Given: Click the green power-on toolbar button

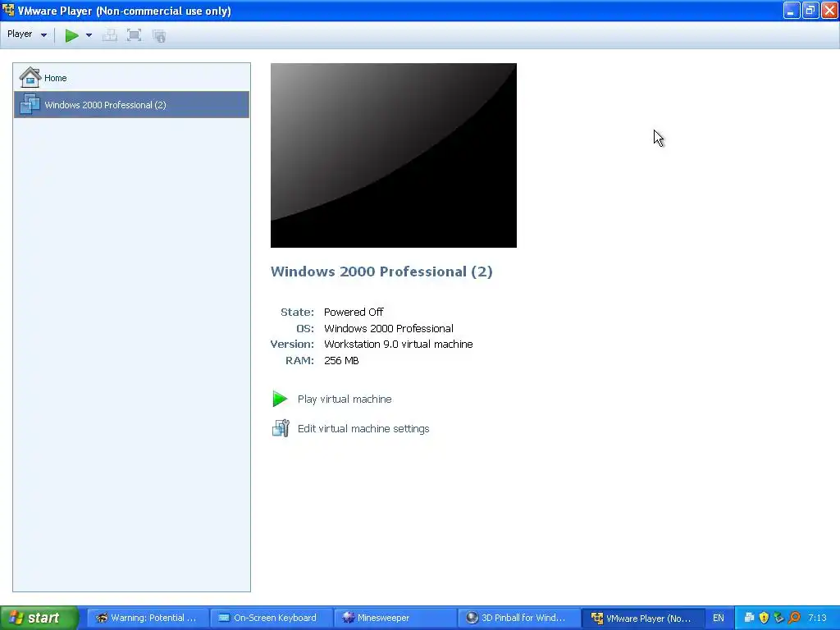Looking at the screenshot, I should [72, 35].
